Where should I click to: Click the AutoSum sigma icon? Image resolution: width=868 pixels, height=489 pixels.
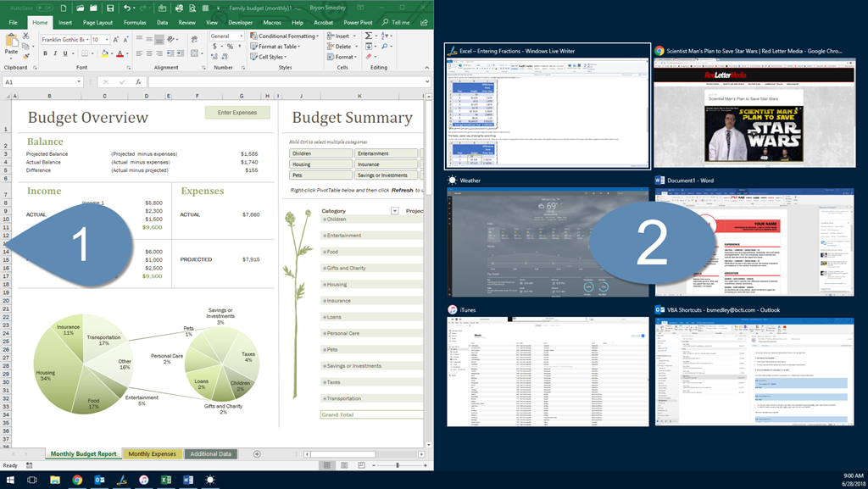pos(369,36)
